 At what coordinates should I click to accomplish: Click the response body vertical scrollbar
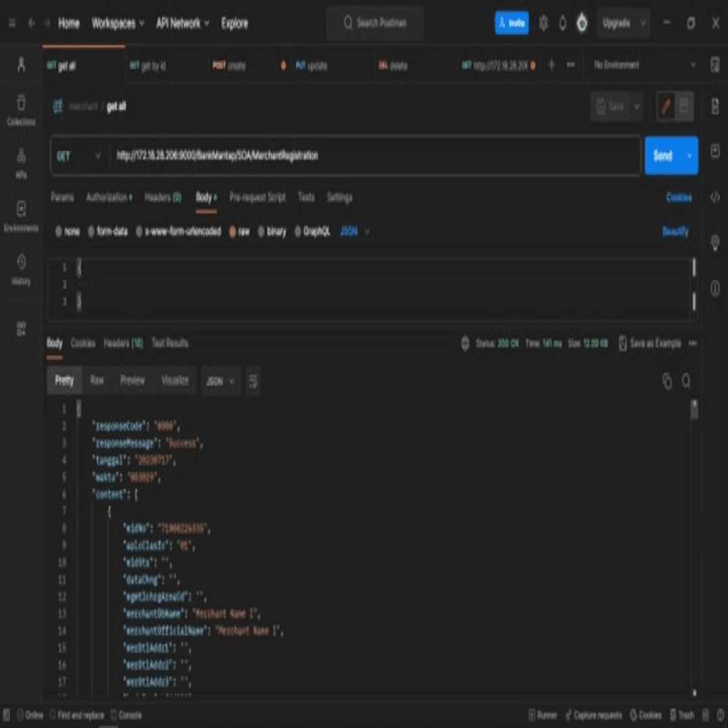click(694, 539)
